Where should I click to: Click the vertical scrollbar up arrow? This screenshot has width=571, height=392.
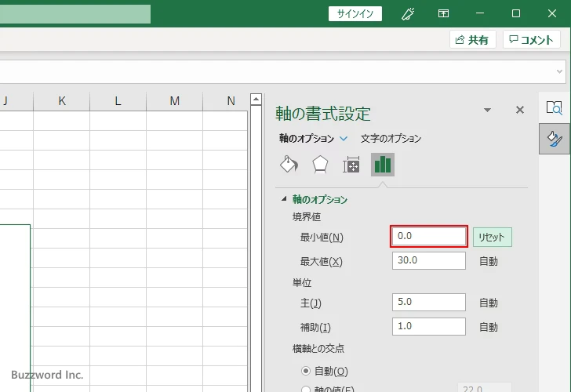(256, 99)
